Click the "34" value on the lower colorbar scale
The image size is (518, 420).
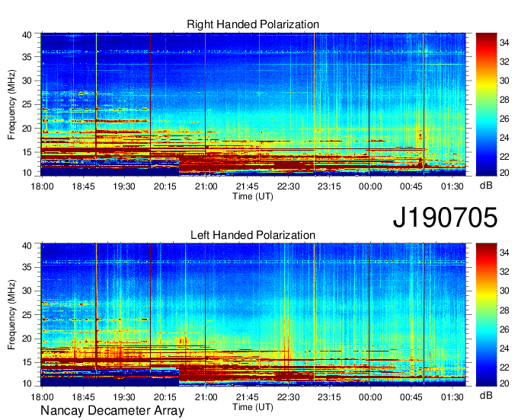(504, 253)
